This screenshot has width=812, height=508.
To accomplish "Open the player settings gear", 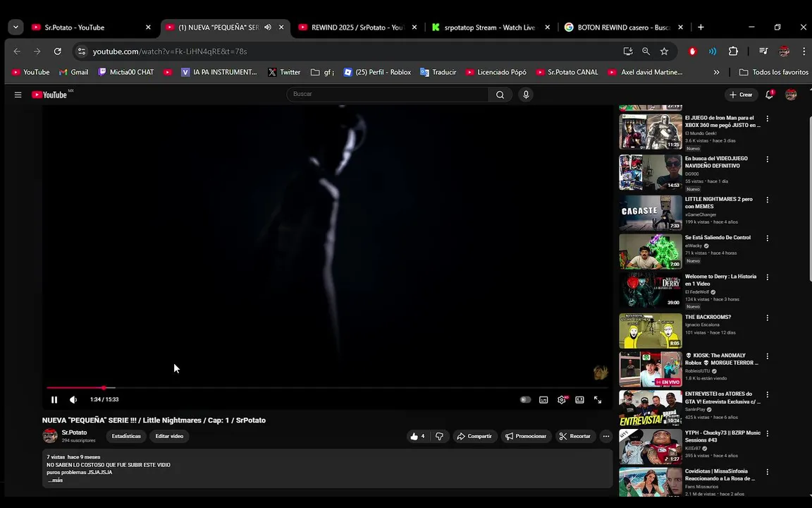I will click(561, 399).
